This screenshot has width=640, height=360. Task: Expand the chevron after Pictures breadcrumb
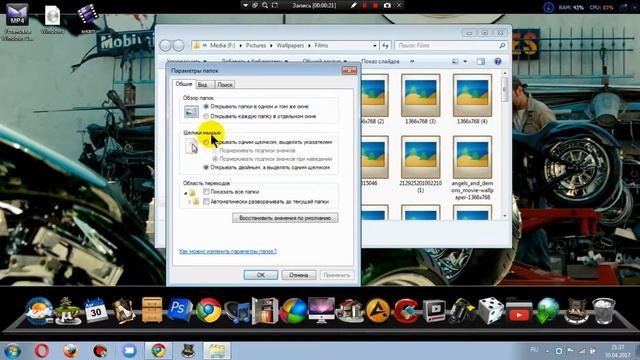[x=271, y=46]
